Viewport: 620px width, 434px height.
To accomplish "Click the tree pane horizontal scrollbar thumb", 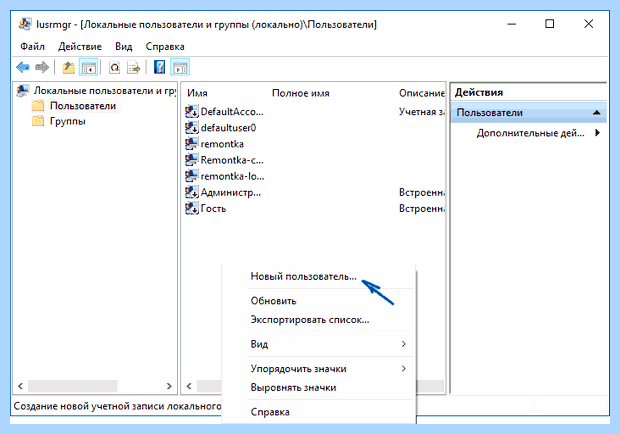I will (73, 386).
